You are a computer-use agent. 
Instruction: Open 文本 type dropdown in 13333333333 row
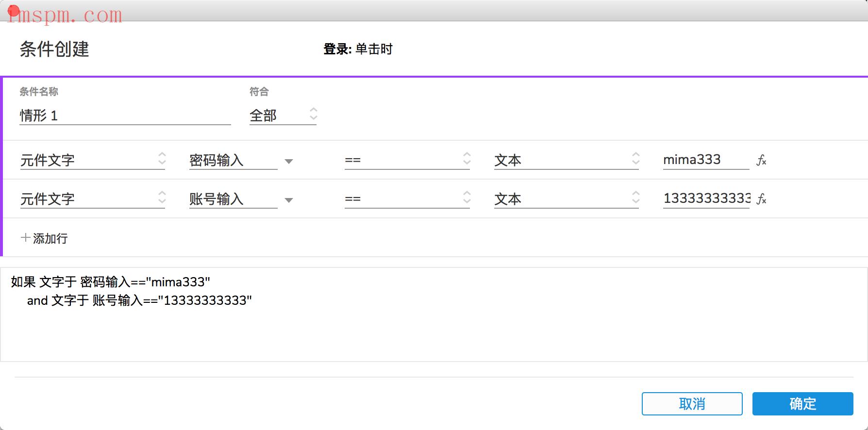pyautogui.click(x=567, y=198)
